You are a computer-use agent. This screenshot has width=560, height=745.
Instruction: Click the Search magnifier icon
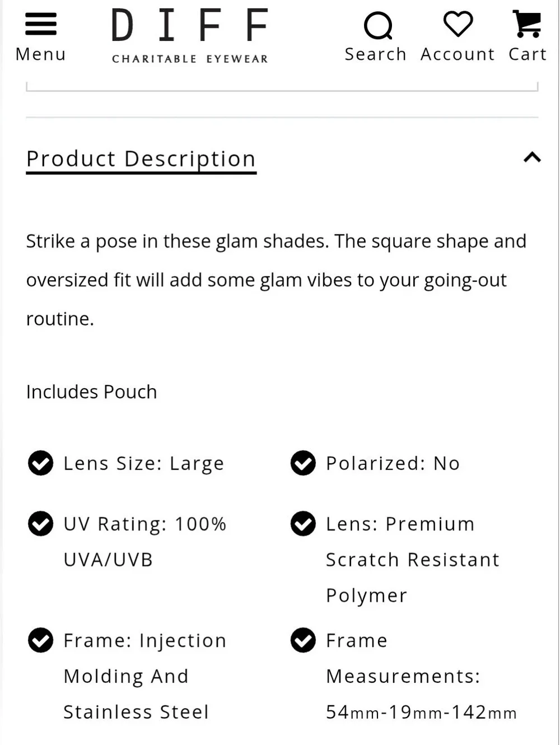378,26
